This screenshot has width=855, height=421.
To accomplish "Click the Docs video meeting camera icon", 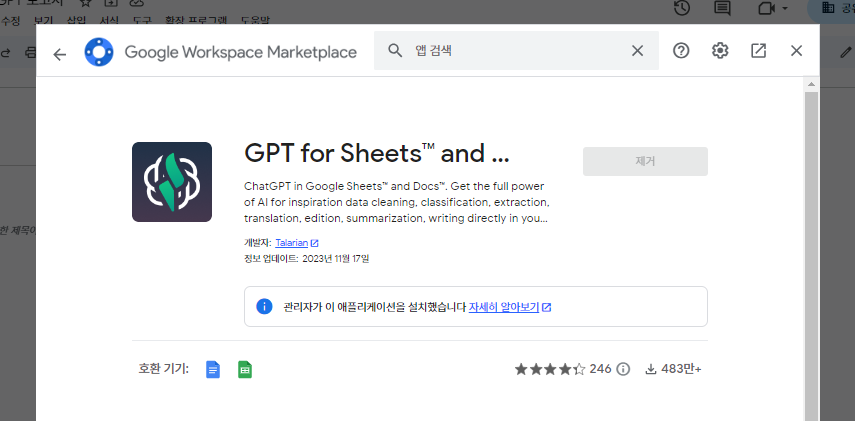I will coord(766,8).
